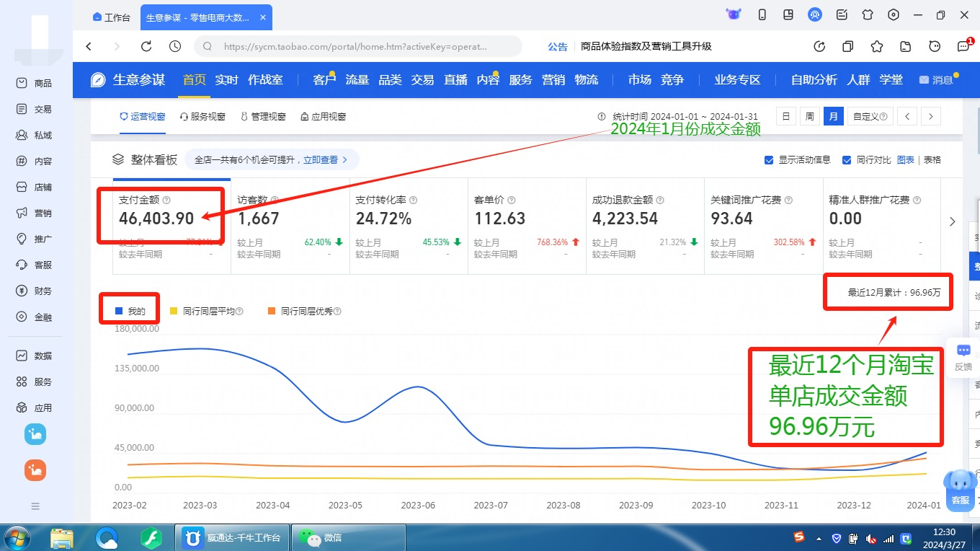This screenshot has width=980, height=551.
Task: Open 营销 in the left sidebar
Action: click(x=35, y=213)
